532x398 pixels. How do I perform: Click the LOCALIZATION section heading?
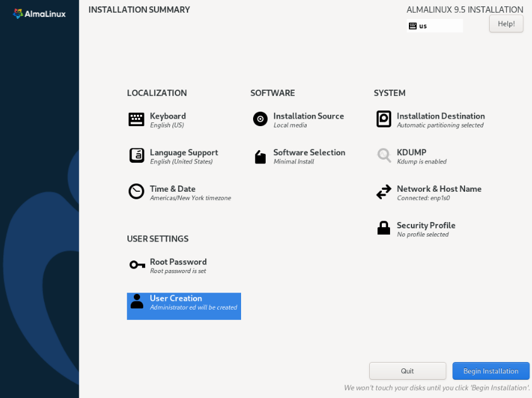click(157, 93)
